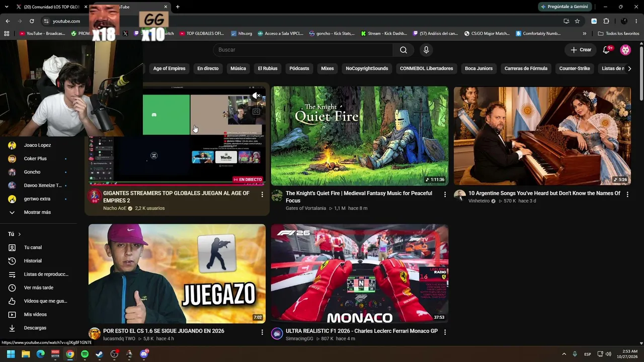The height and width of the screenshot is (362, 644).
Task: Show more filter chips with the right arrow
Action: 629,68
